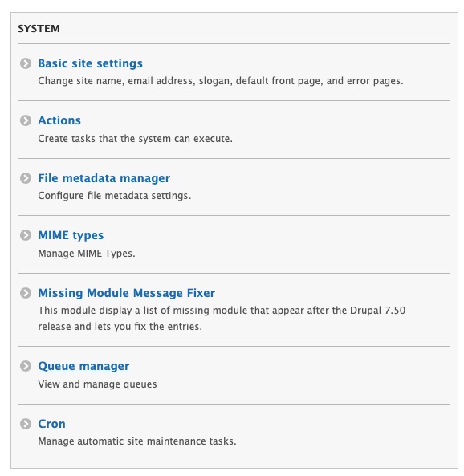Click the arrow icon next to MIME types
Image resolution: width=464 pixels, height=476 pixels.
(x=26, y=235)
